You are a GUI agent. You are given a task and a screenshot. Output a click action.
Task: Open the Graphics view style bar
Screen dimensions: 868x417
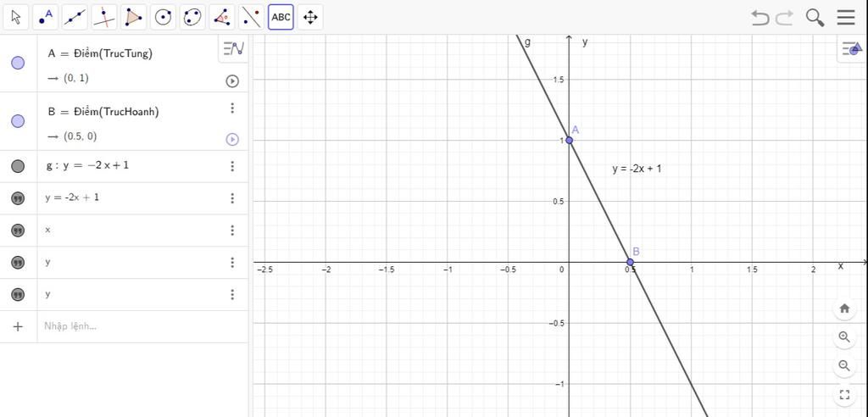tap(852, 49)
